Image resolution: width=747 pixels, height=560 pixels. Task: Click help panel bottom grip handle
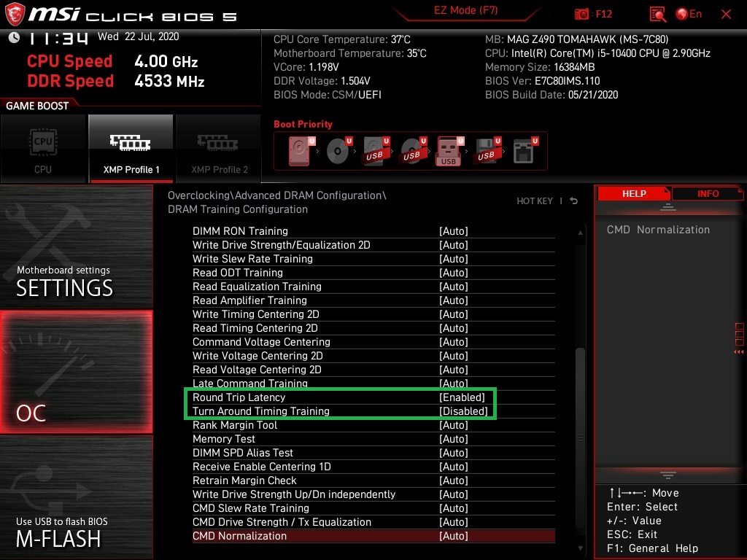point(668,475)
